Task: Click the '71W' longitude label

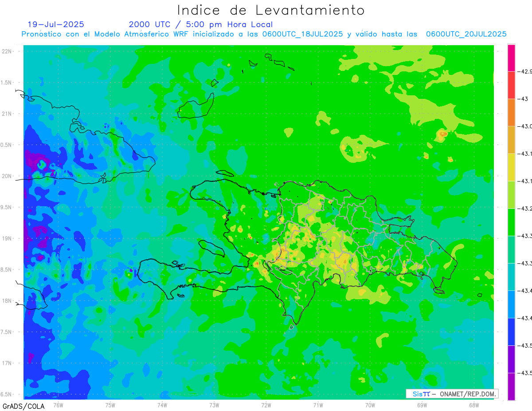Action: [x=318, y=405]
